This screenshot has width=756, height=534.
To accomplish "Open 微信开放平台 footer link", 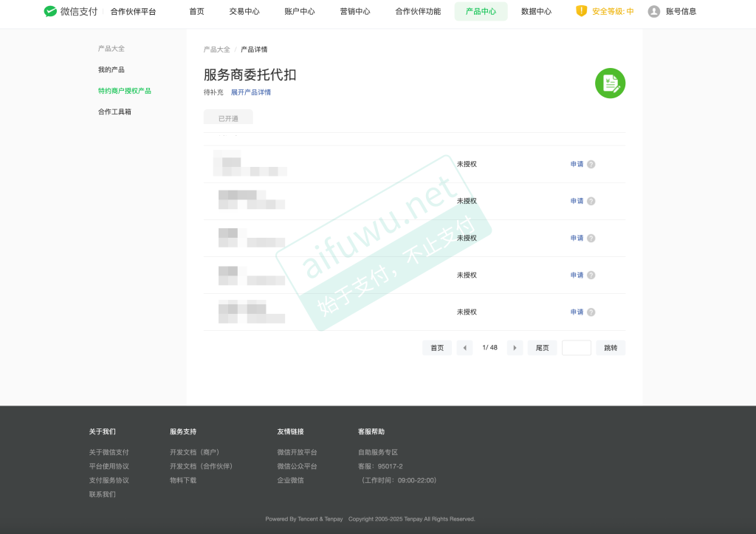I will tap(297, 452).
